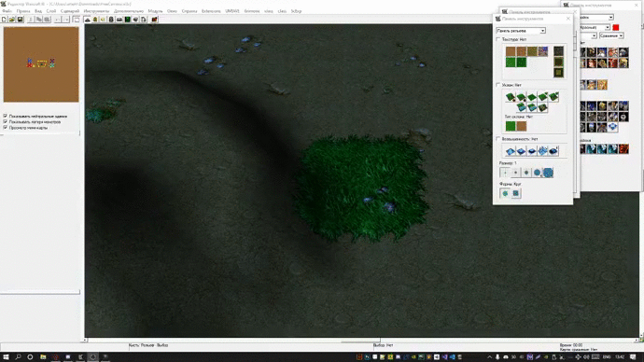Select the ramp cliff tool in second row

click(x=542, y=107)
